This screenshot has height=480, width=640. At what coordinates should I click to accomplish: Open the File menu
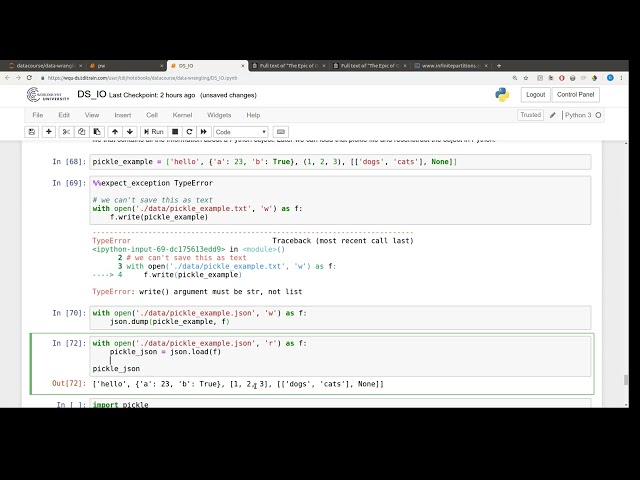click(x=38, y=115)
